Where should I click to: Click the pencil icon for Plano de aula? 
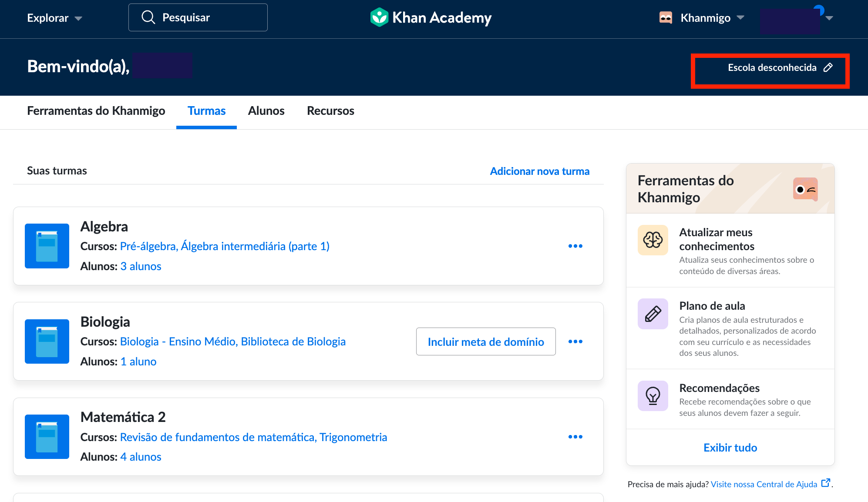tap(653, 314)
